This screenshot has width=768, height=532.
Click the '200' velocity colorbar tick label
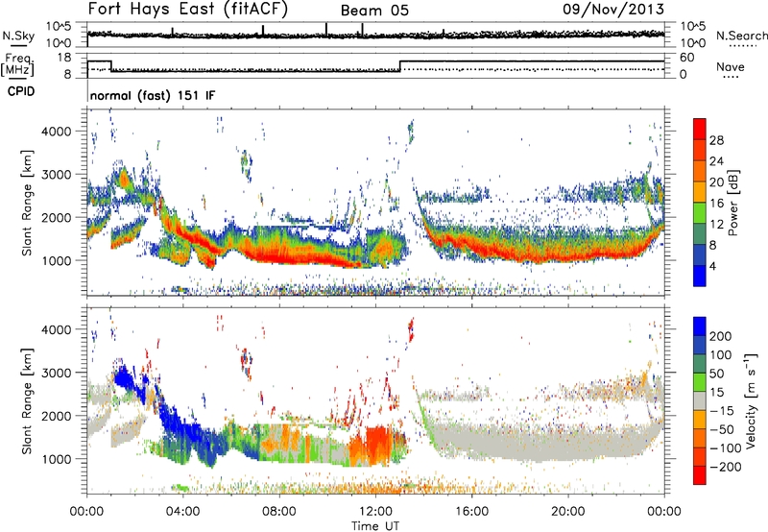[x=721, y=336]
